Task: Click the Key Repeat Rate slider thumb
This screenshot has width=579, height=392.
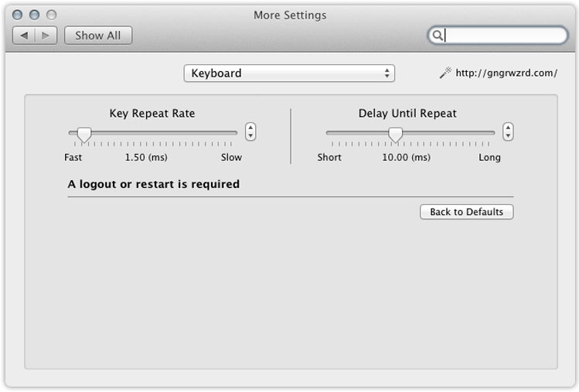Action: click(x=84, y=135)
